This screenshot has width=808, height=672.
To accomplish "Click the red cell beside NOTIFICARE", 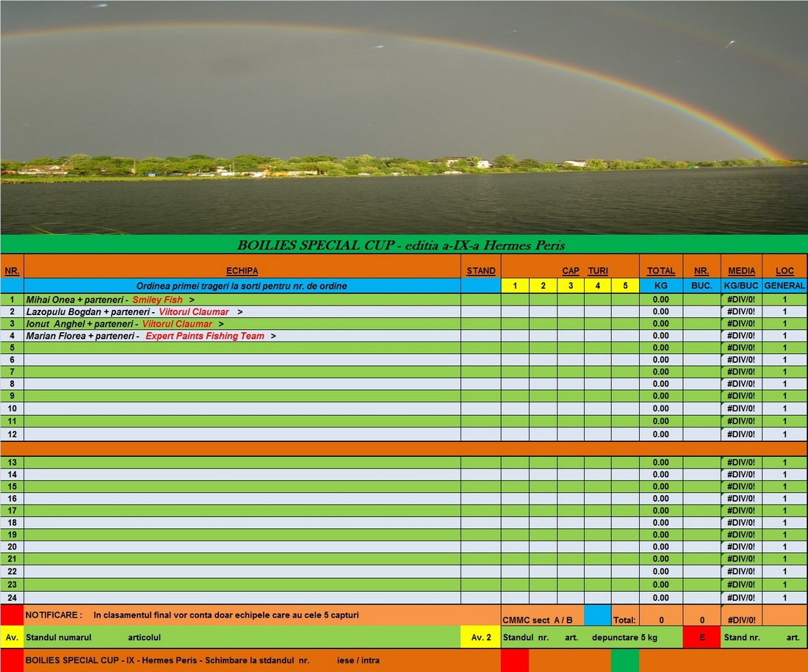I will click(x=12, y=615).
